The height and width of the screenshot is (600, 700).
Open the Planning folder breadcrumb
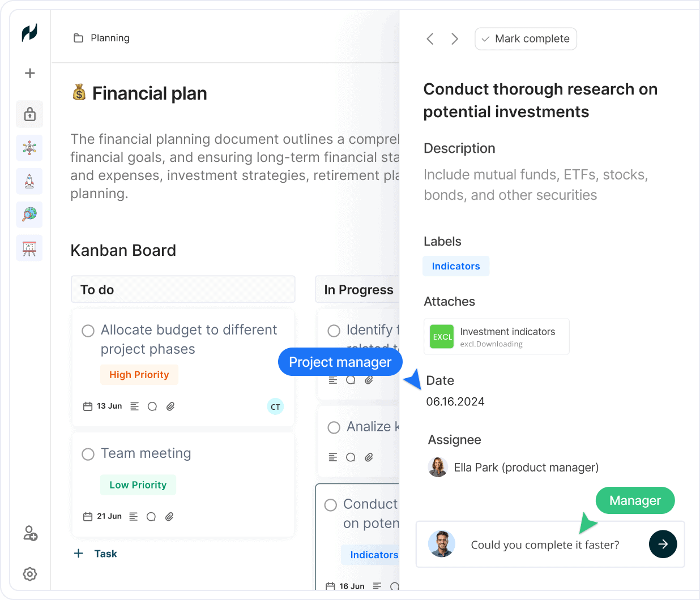click(101, 38)
